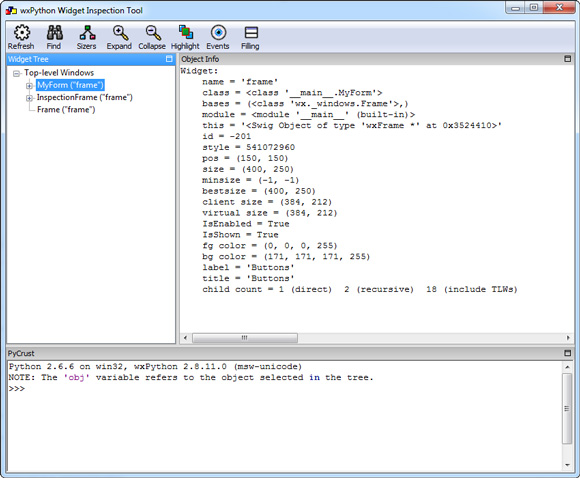Select the Top-level Windows root item
580x478 pixels.
coord(59,73)
